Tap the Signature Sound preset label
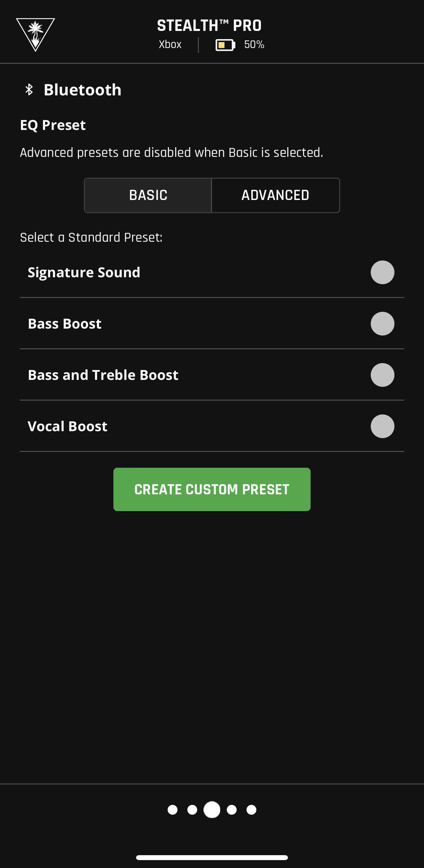 coord(84,272)
